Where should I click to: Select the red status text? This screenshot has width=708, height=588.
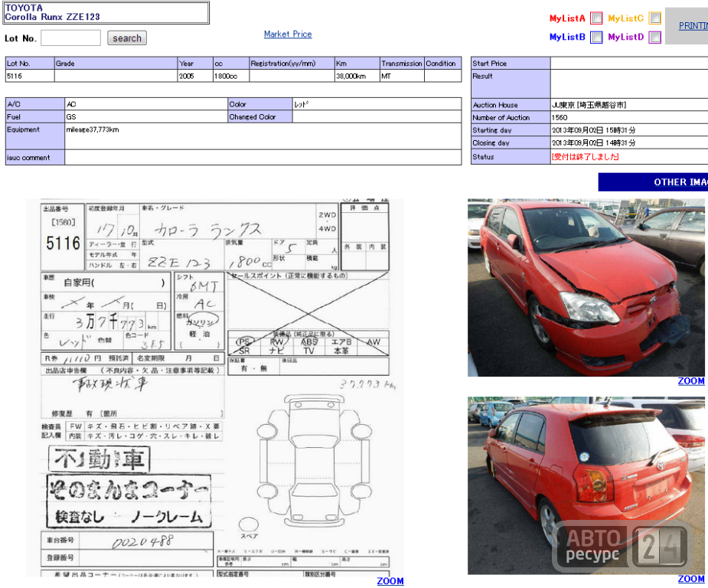[586, 157]
